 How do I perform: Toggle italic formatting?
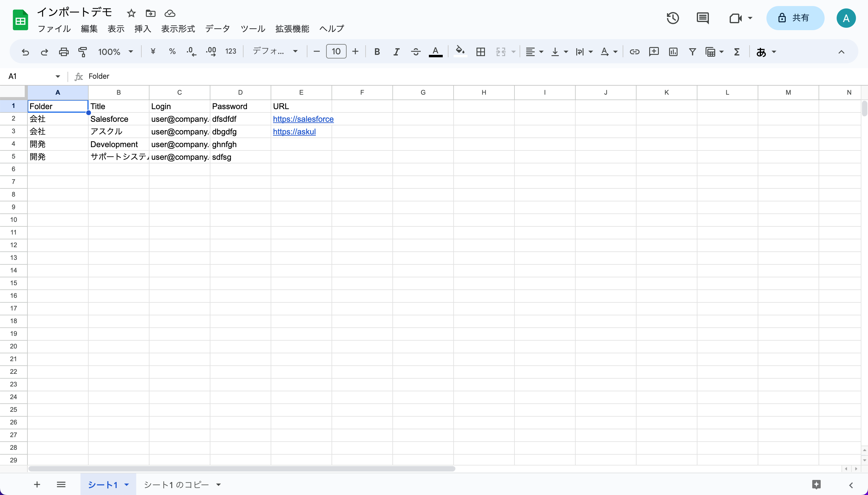396,52
